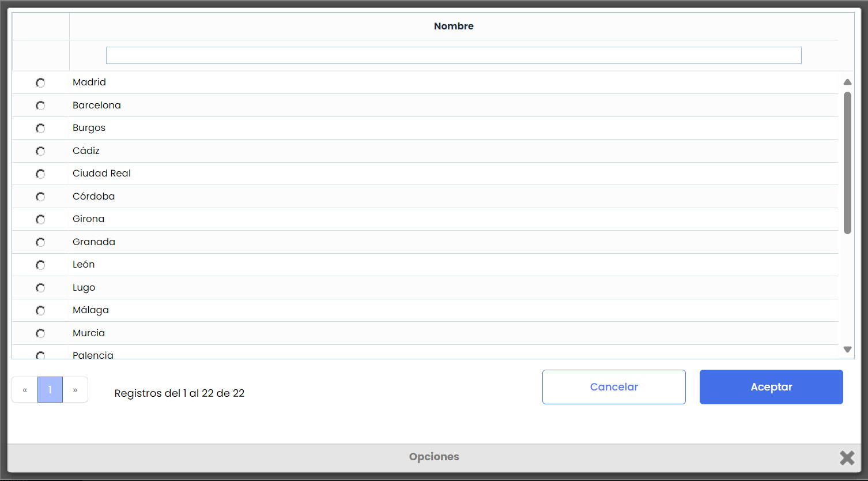Click the Nombre filter text field
The width and height of the screenshot is (868, 481).
coord(454,55)
